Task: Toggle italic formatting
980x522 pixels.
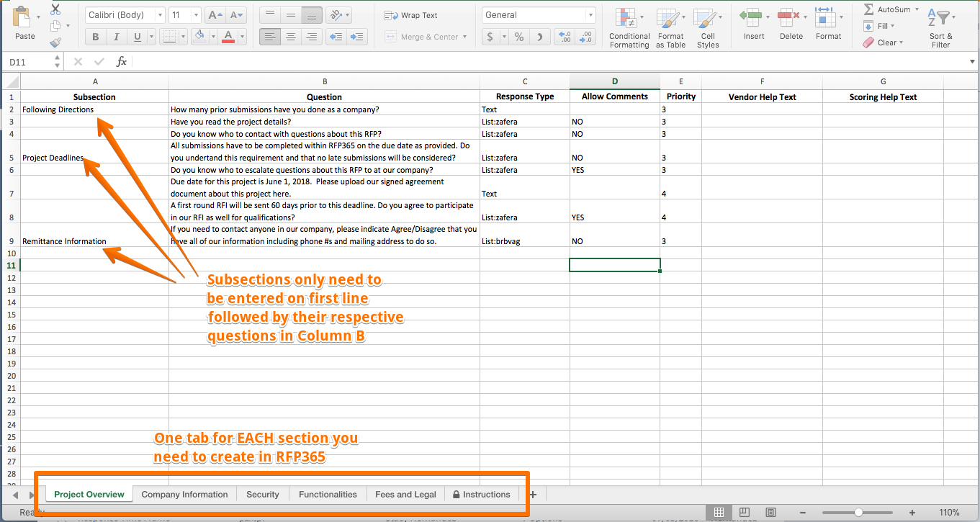Action: pos(116,37)
